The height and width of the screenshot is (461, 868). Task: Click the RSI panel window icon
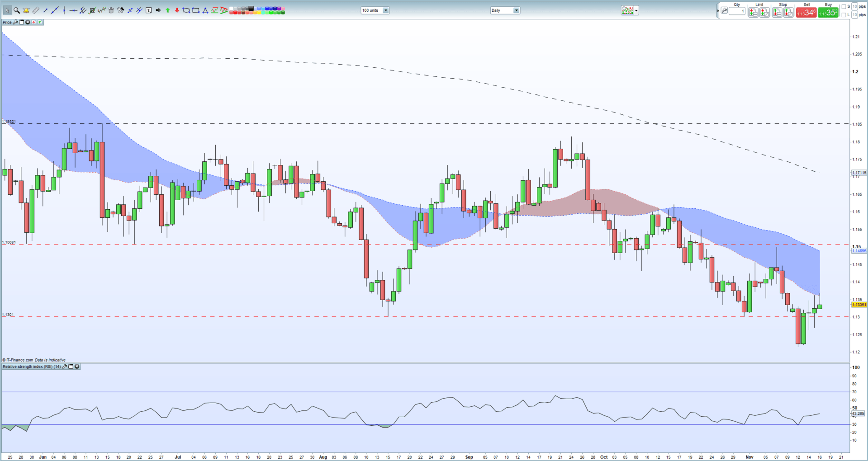pyautogui.click(x=71, y=367)
